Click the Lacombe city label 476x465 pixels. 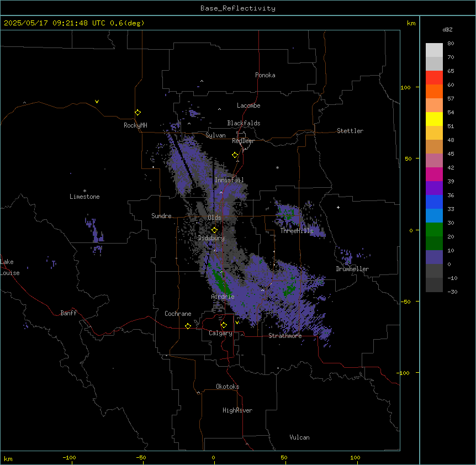pos(248,105)
